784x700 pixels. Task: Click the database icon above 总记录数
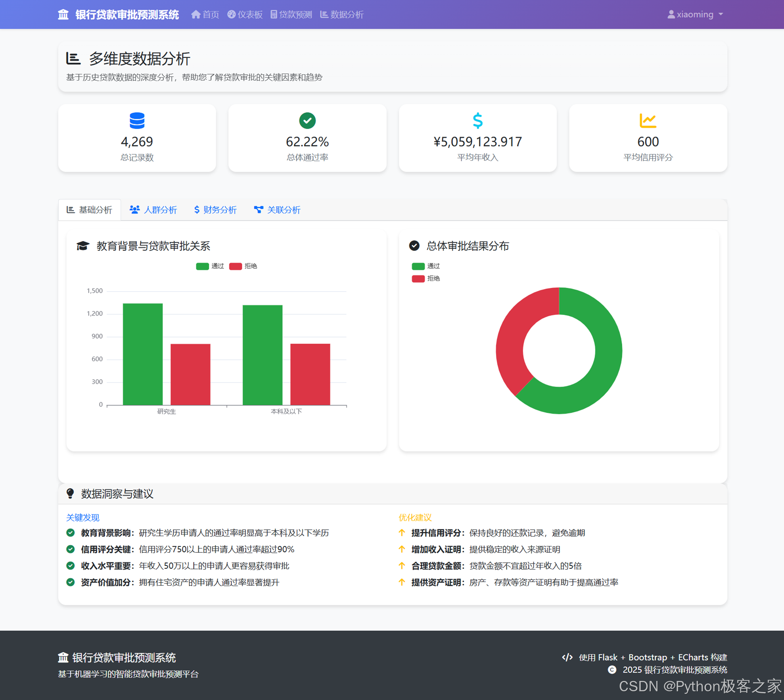click(137, 121)
